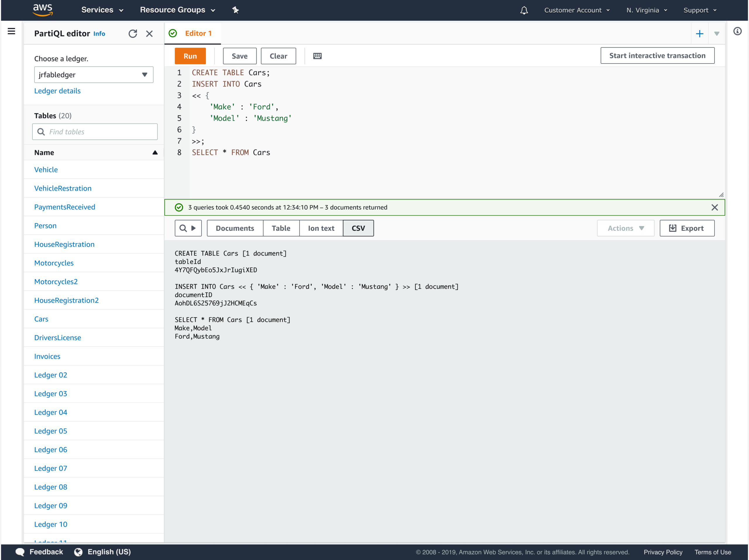This screenshot has height=560, width=749.
Task: Run the PartiQL query
Action: tap(190, 56)
